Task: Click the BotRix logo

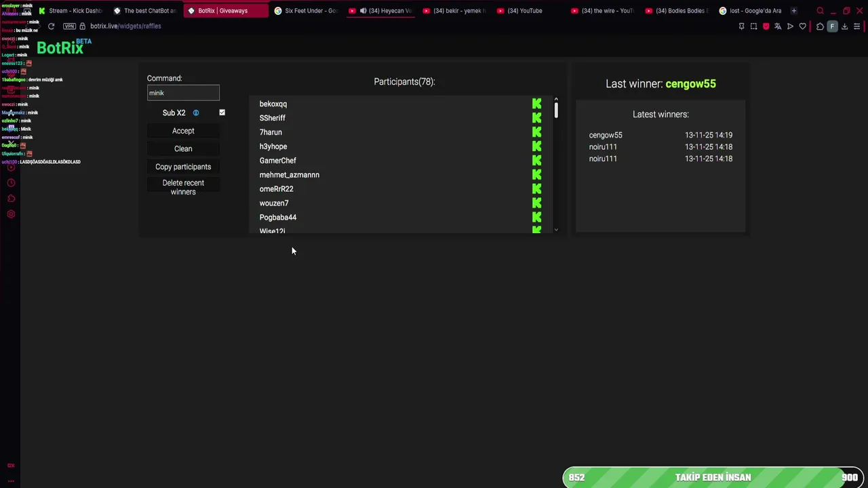Action: [x=64, y=47]
